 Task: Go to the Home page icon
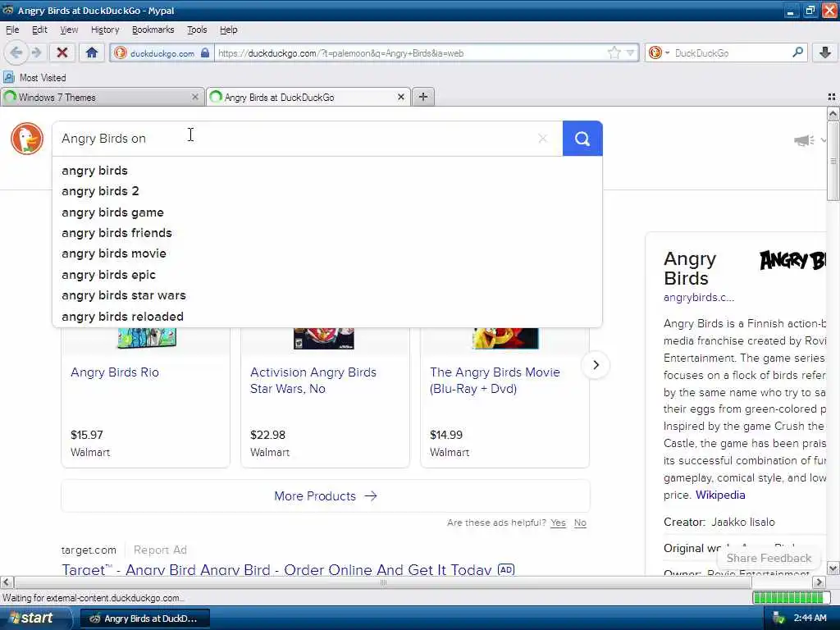pos(92,52)
